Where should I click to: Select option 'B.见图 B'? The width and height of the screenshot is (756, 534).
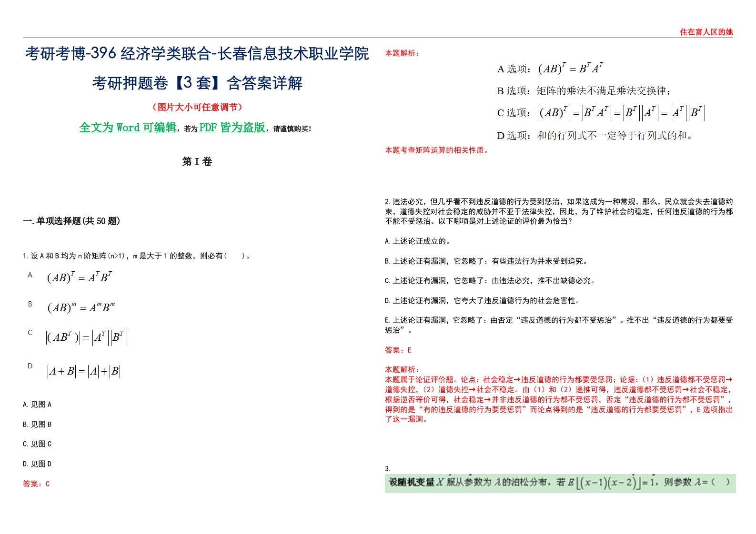tap(37, 425)
